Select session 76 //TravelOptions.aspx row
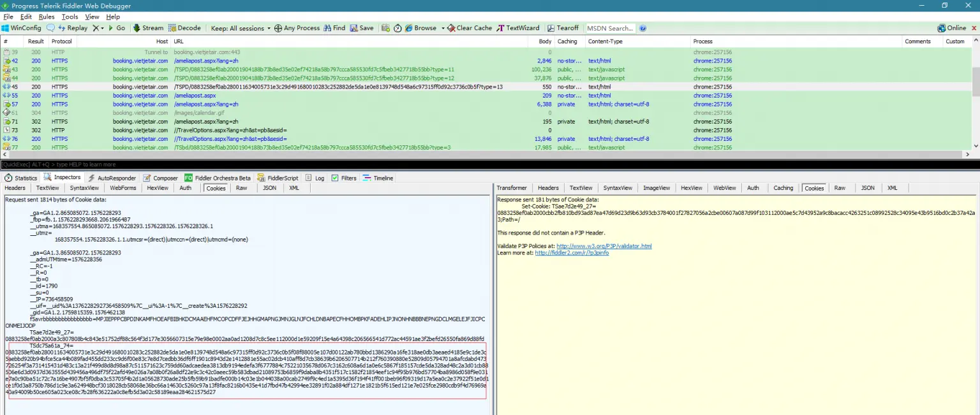 485,138
